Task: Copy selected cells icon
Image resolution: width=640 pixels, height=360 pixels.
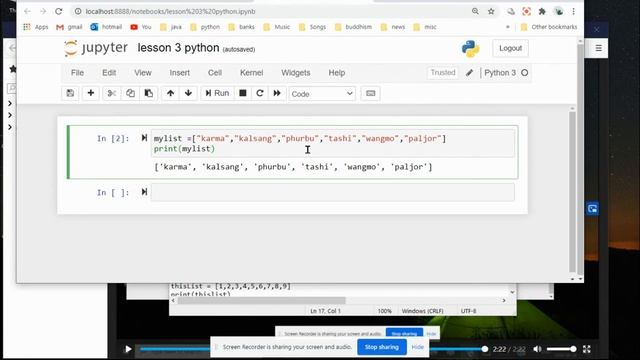Action: pyautogui.click(x=130, y=93)
